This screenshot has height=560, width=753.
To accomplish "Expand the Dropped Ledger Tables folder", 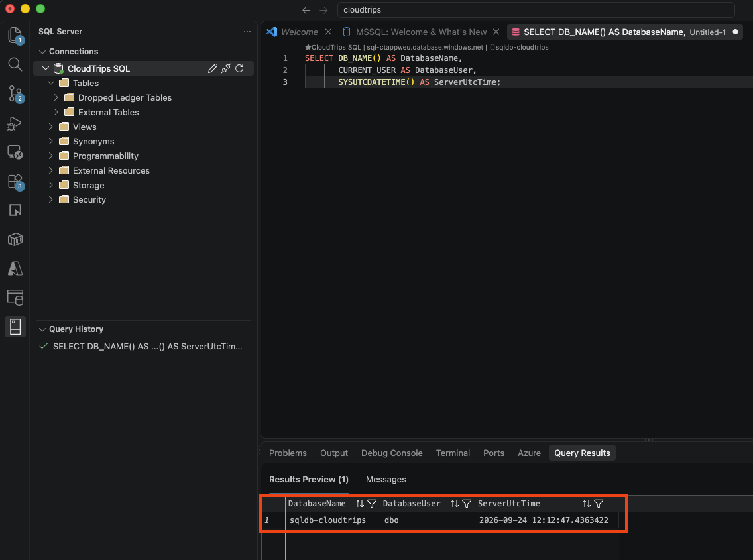I will (x=56, y=97).
